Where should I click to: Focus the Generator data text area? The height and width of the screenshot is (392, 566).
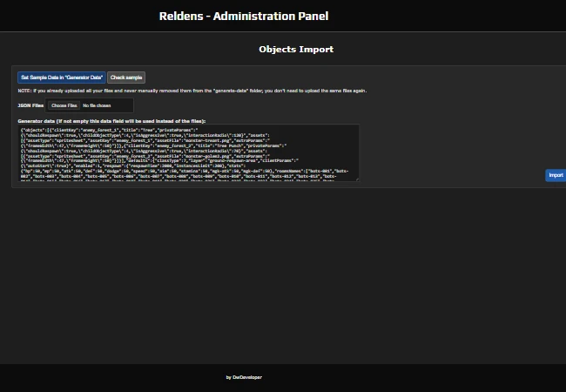point(188,152)
